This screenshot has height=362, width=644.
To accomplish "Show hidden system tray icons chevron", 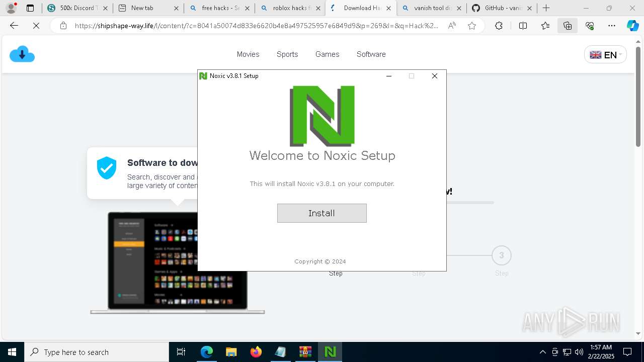I will click(542, 352).
